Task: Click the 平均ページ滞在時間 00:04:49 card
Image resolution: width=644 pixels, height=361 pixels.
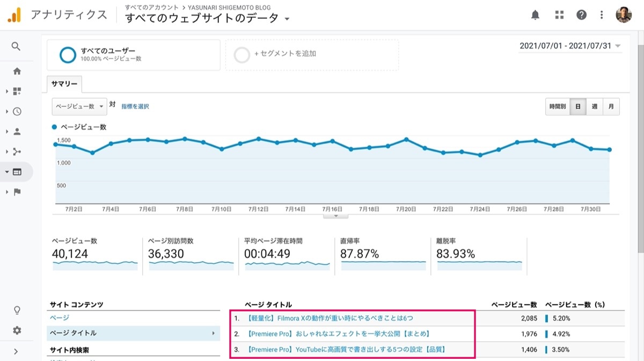Action: click(x=287, y=254)
